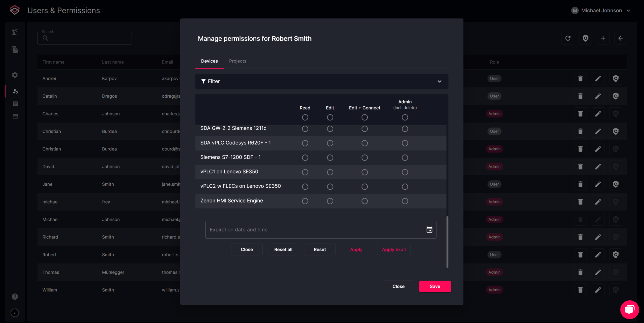Select Read for Zenon HMI Service Engine
The image size is (644, 323).
305,201
